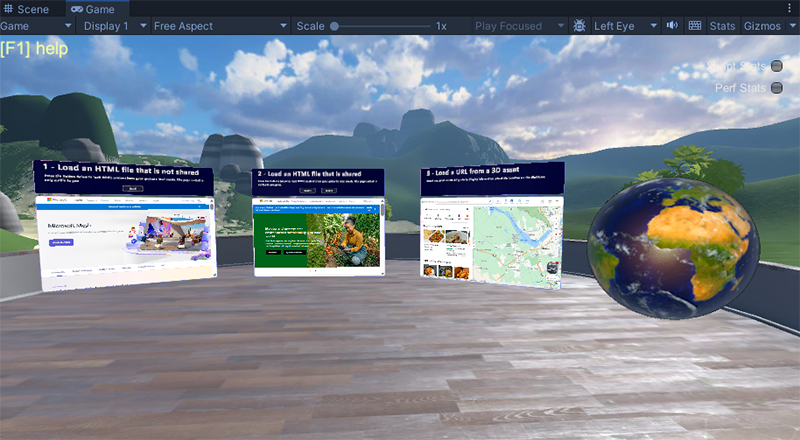Click the Scale slider handle
The width and height of the screenshot is (800, 440).
coord(334,26)
